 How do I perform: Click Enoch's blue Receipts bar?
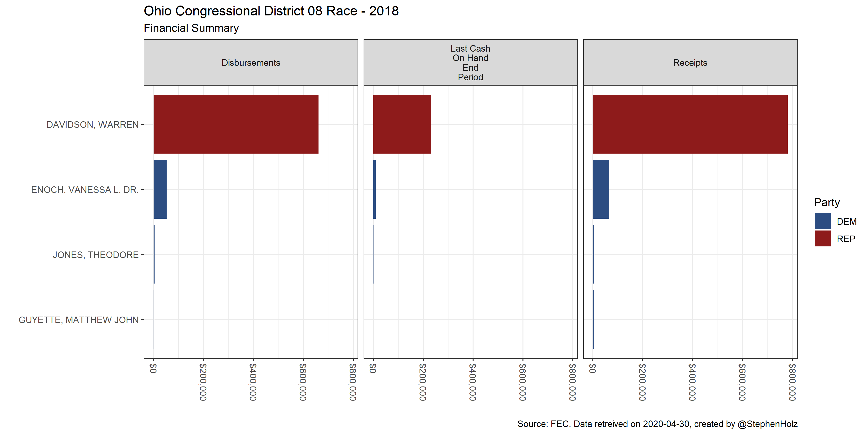(601, 189)
